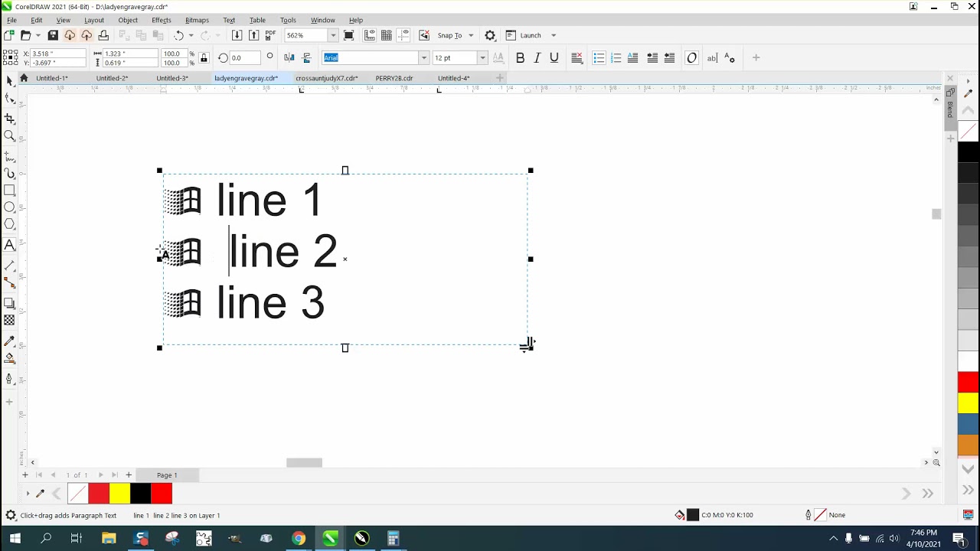980x551 pixels.
Task: Click the Edit text ab icon
Action: coord(712,58)
